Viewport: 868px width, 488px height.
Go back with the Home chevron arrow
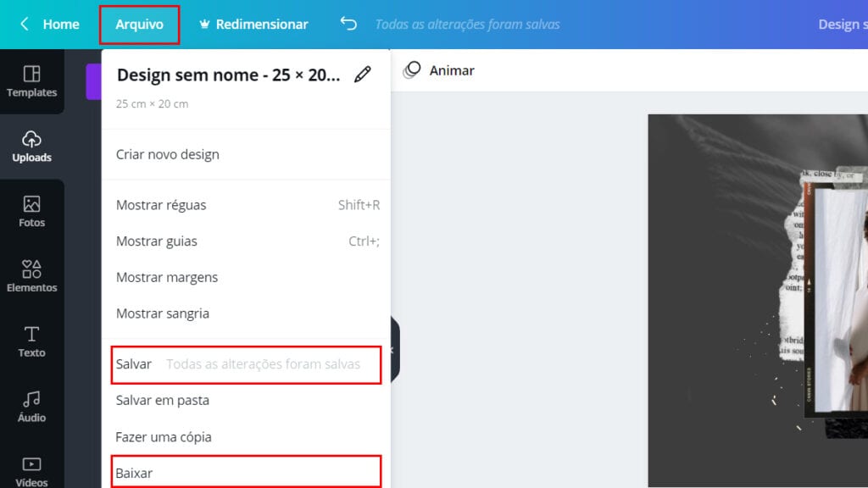[x=25, y=24]
